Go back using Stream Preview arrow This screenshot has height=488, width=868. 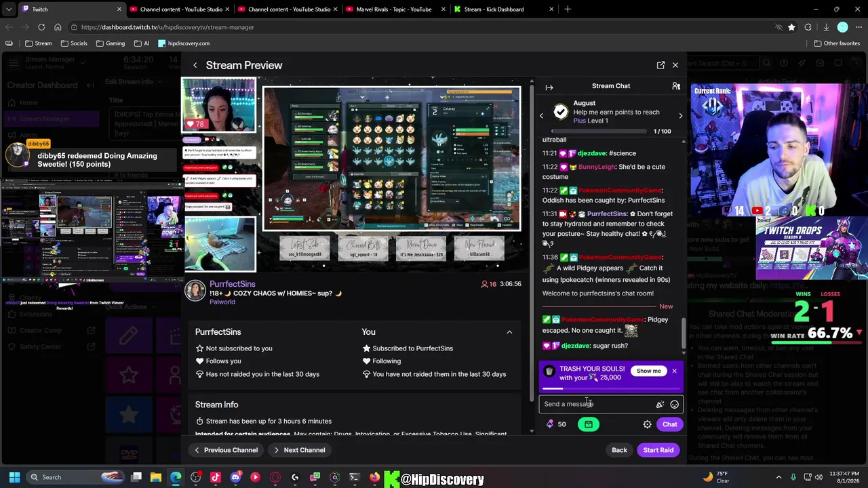pyautogui.click(x=195, y=65)
